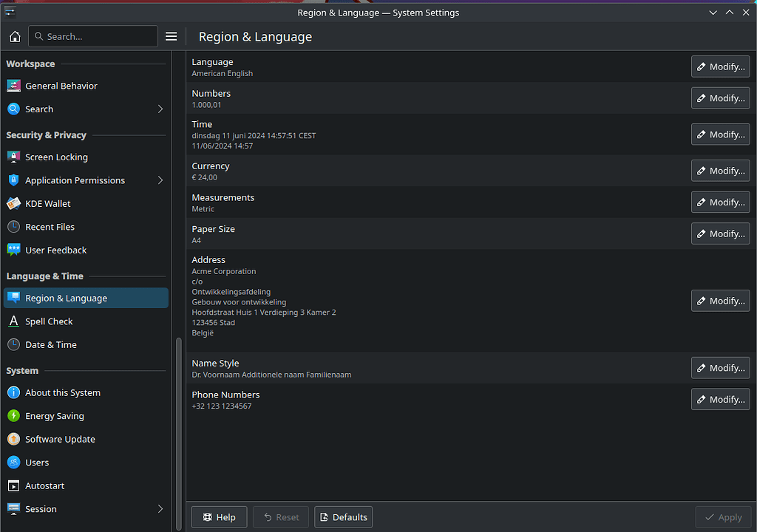Image resolution: width=757 pixels, height=532 pixels.
Task: Click the Energy Saving icon
Action: coord(13,415)
